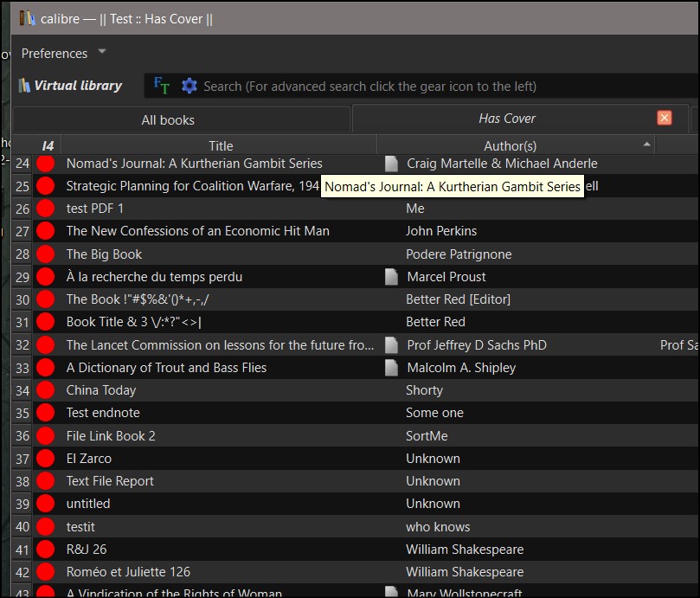Click author 'Me' in test PDF 1 row
The height and width of the screenshot is (598, 700).
pyautogui.click(x=414, y=208)
